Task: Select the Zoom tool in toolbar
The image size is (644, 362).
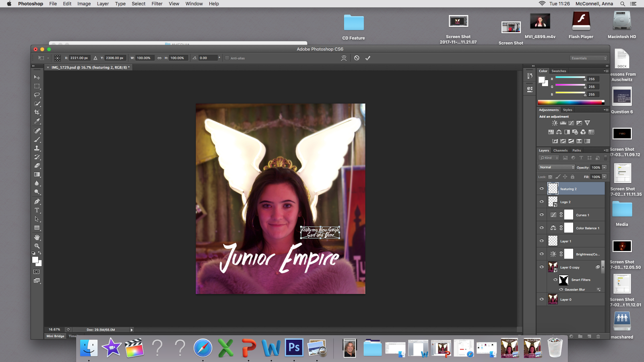Action: tap(37, 246)
